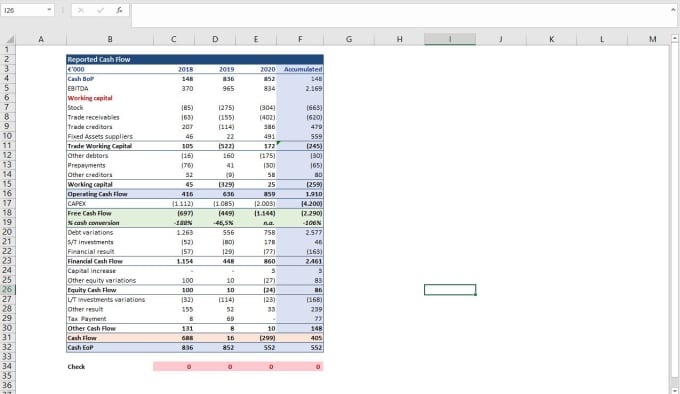Screen dimensions: 680x394
Task: Select row 34 header
Action: coord(7,366)
